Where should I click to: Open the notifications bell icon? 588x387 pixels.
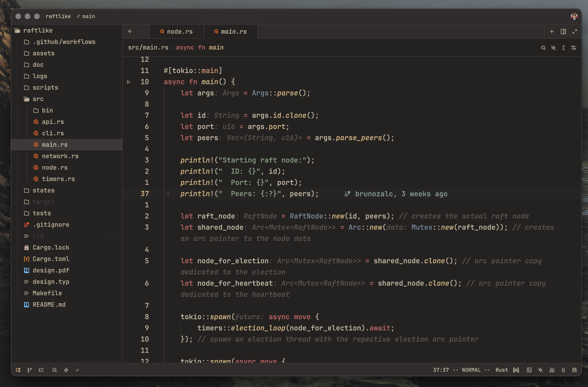563,370
